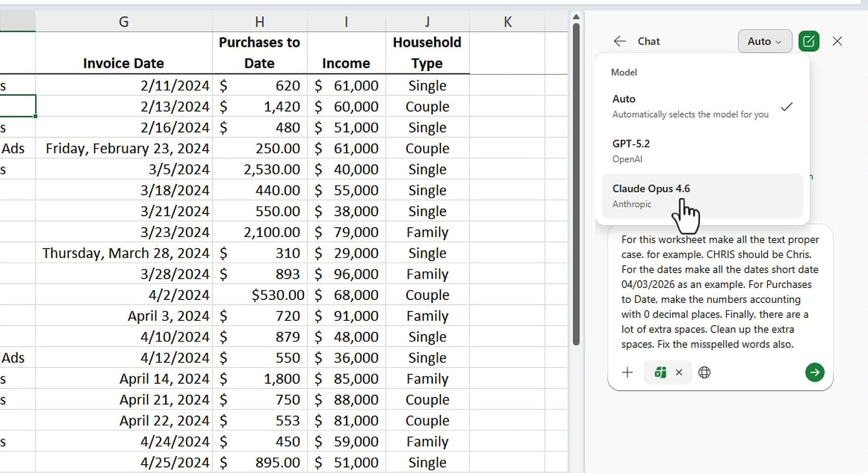Select the cell April 14, 2024
The width and height of the screenshot is (868, 473).
tap(124, 379)
